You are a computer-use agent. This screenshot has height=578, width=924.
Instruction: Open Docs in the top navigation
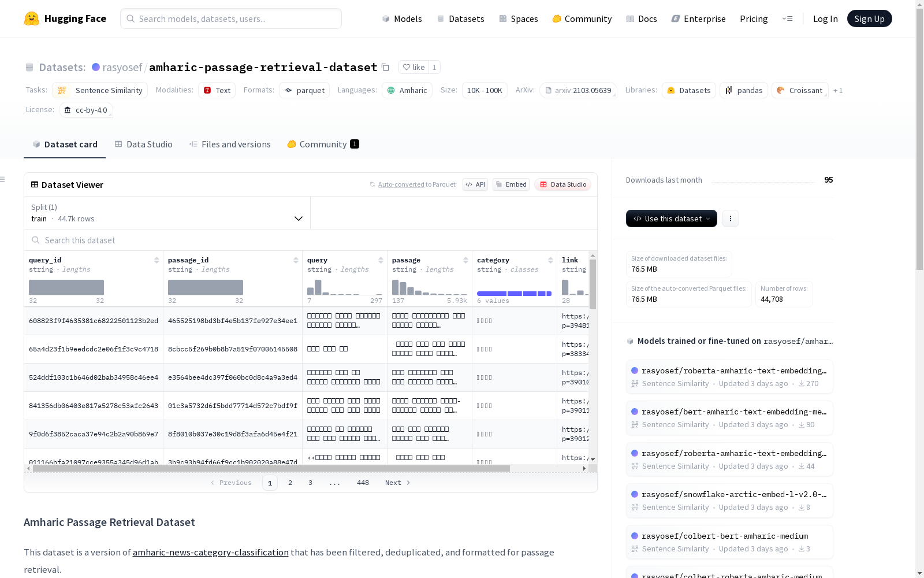coord(642,18)
